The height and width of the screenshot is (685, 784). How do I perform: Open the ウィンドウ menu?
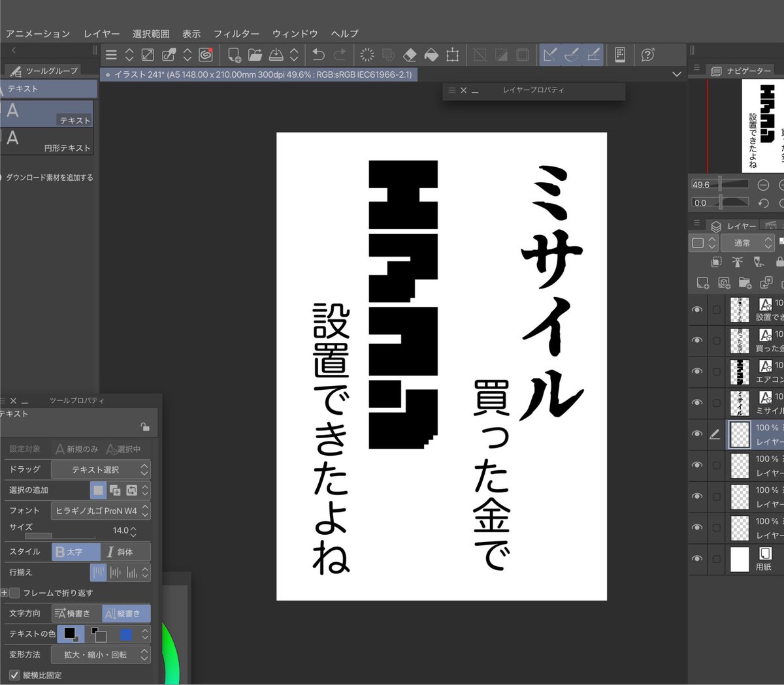295,33
